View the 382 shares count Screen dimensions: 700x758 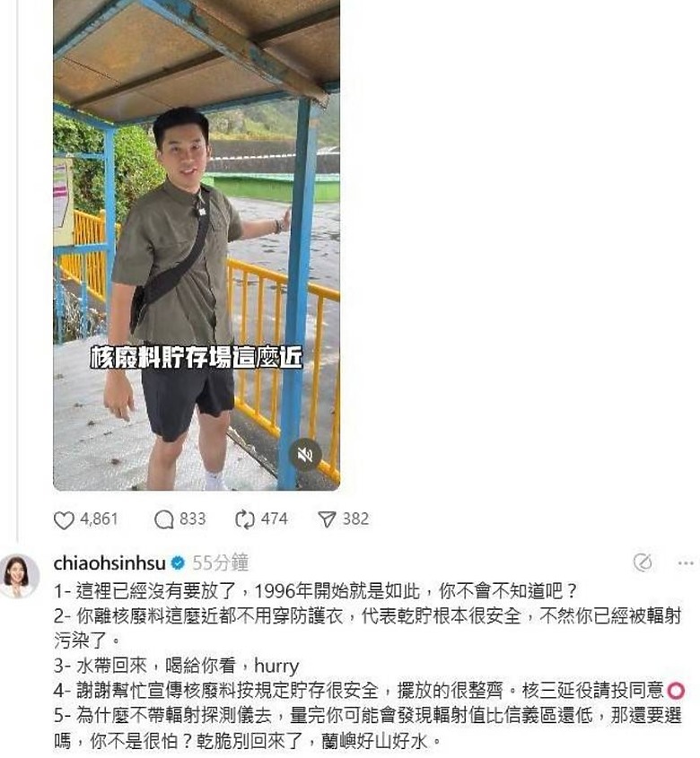(x=355, y=519)
